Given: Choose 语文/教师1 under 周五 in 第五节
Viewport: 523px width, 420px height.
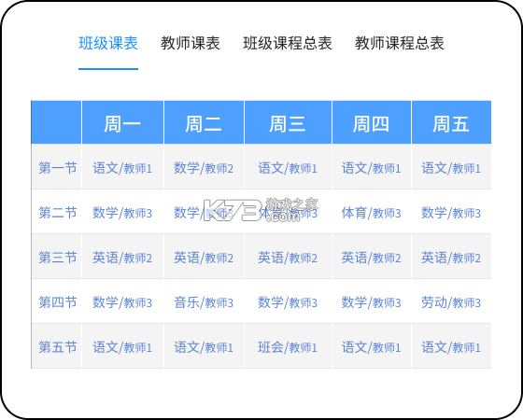Looking at the screenshot, I should click(451, 347).
